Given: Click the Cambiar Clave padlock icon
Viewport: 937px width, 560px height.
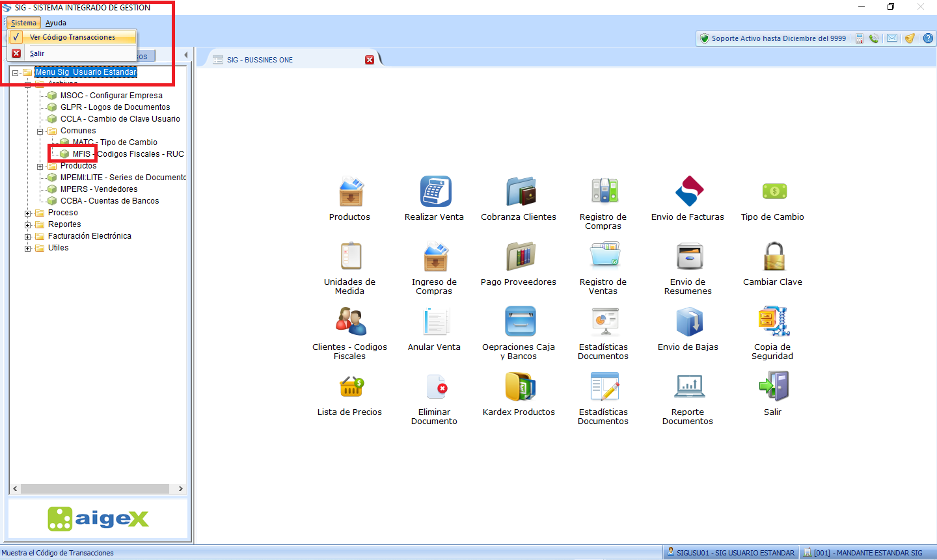Looking at the screenshot, I should [x=773, y=257].
